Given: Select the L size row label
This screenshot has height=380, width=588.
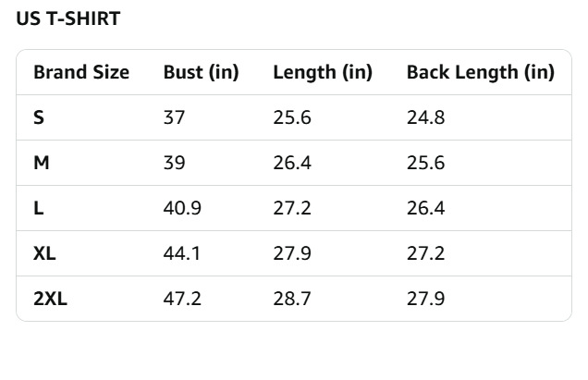Looking at the screenshot, I should tap(39, 208).
